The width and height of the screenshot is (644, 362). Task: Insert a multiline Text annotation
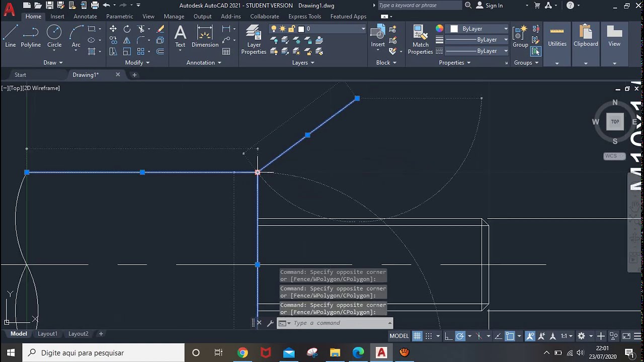(x=180, y=36)
